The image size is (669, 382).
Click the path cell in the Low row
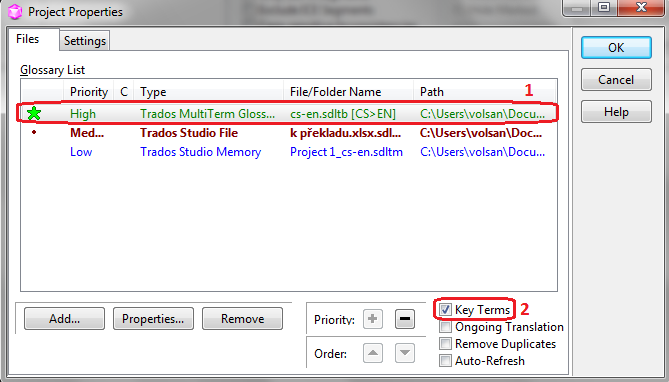[x=483, y=152]
